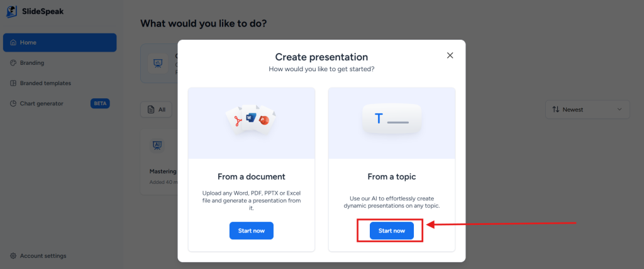Click the Chart generator pie icon

[13, 104]
